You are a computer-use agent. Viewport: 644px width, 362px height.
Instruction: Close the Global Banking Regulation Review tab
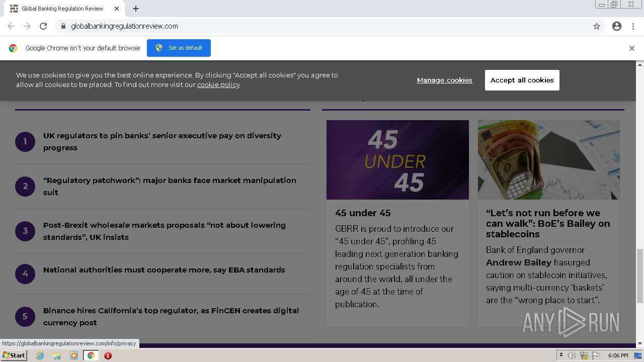tap(117, 9)
